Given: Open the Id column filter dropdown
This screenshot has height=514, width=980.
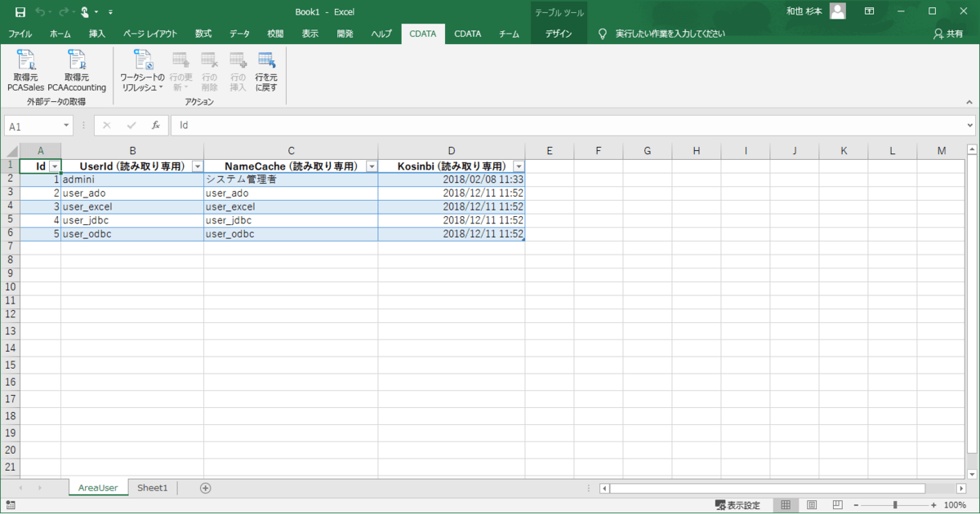Looking at the screenshot, I should [x=55, y=166].
